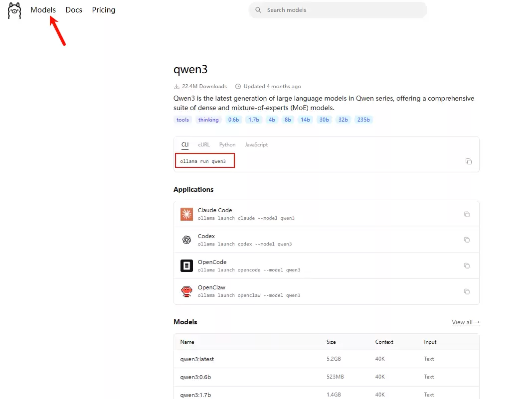Copy the Codex launch command
The width and height of the screenshot is (532, 399).
click(x=467, y=240)
